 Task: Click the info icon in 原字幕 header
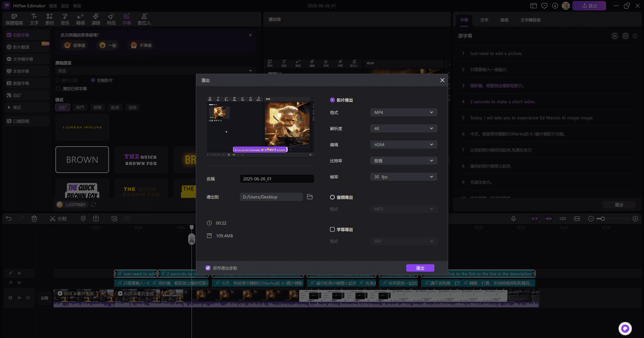tap(635, 36)
